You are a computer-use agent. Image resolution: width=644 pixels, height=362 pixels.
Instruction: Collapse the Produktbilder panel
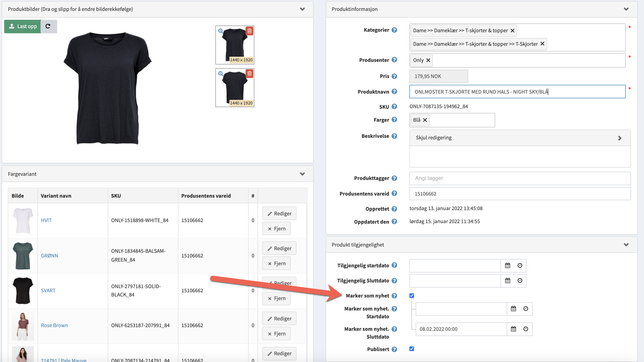[302, 9]
